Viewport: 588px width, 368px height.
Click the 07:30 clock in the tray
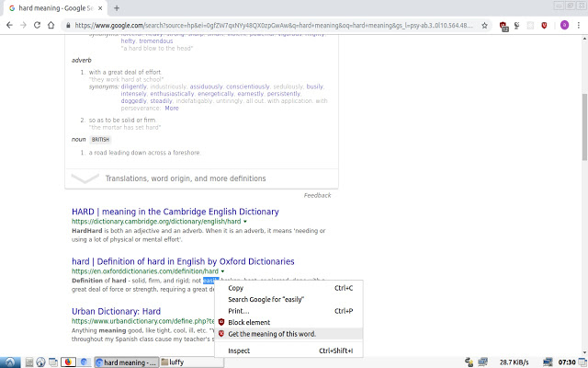pyautogui.click(x=567, y=362)
